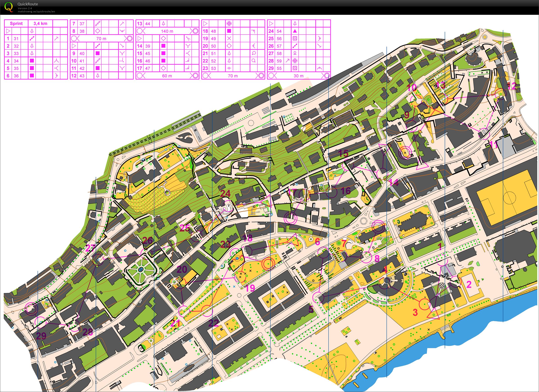
Task: Click control number 16 label on the map
Action: coord(346,191)
